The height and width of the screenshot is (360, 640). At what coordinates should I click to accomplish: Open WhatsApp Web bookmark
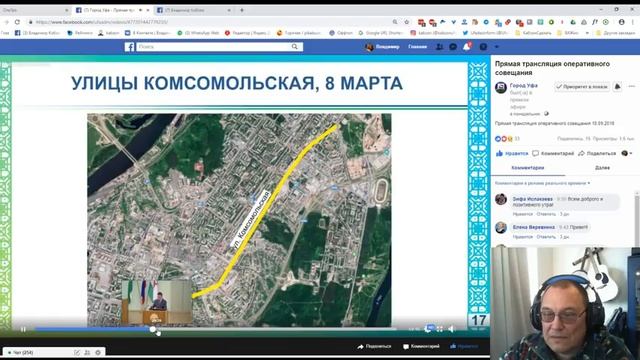[198, 33]
